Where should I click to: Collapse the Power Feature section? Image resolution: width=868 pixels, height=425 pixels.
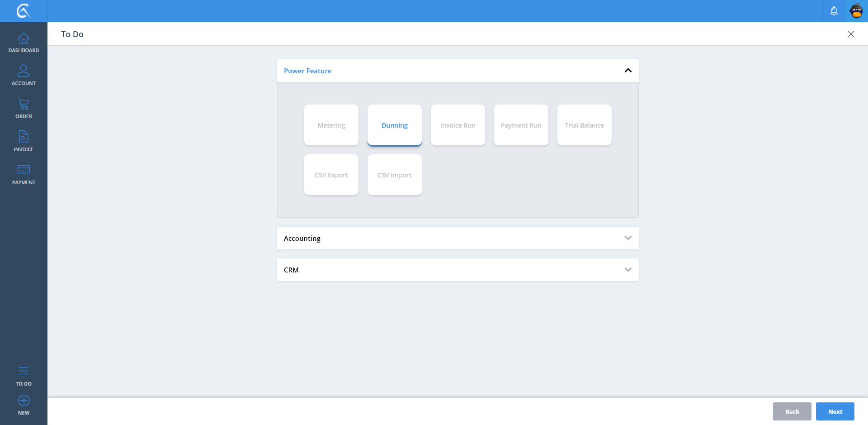tap(627, 71)
